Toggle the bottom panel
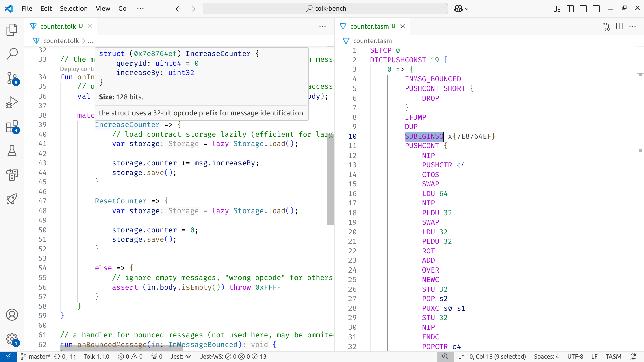The width and height of the screenshot is (644, 362). pos(583,9)
